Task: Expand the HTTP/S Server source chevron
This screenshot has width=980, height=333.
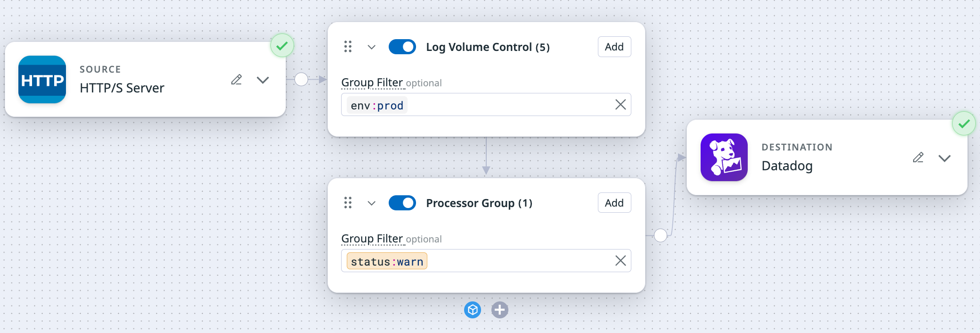Action: (263, 80)
